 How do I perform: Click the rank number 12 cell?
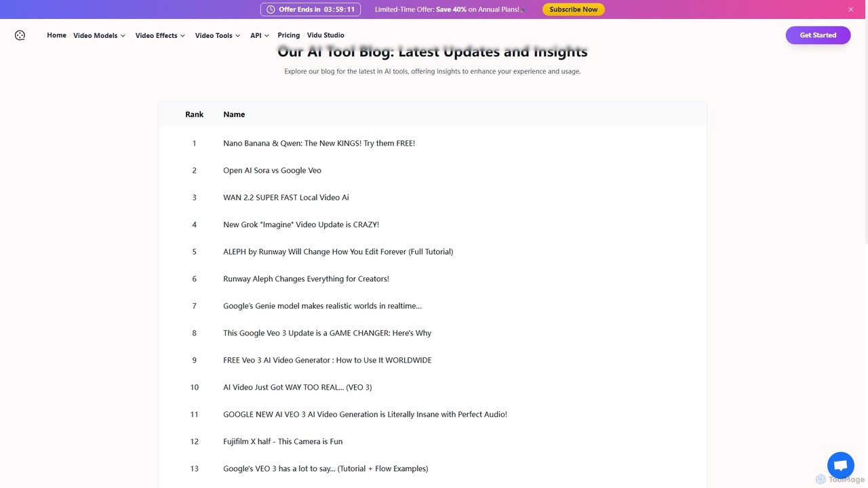click(194, 441)
